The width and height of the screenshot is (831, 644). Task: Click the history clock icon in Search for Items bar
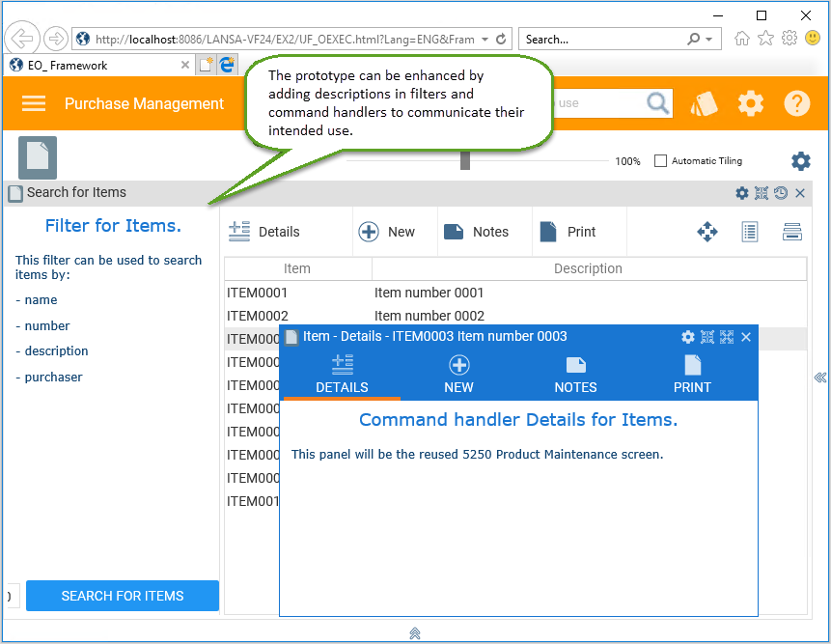click(x=781, y=193)
